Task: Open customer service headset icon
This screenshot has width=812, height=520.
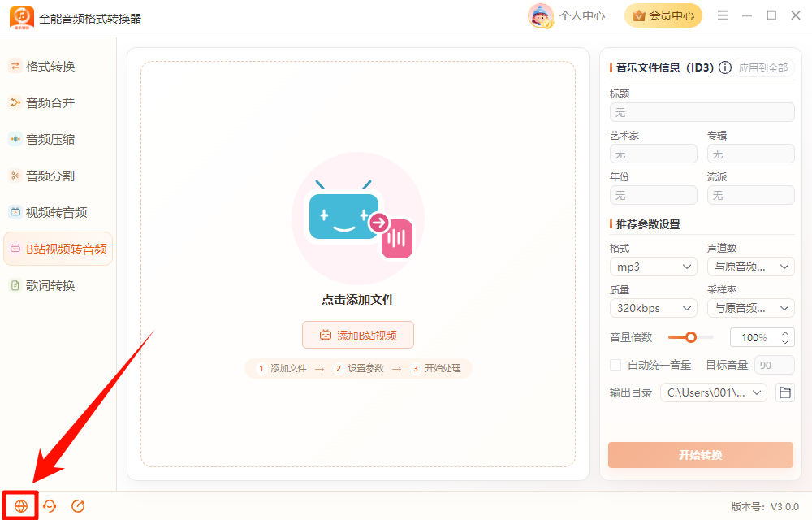Action: click(50, 506)
